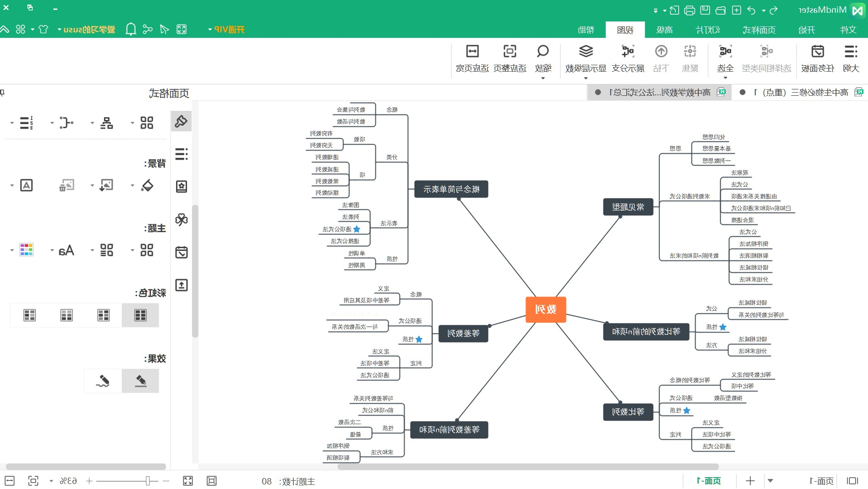The height and width of the screenshot is (489, 868).
Task: Open the zoom percentage dropdown arrow
Action: (51, 481)
